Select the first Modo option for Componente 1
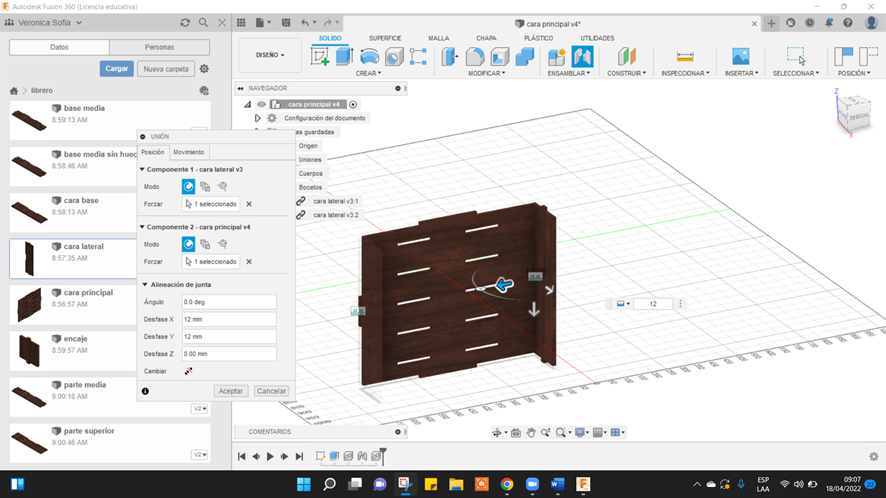This screenshot has height=498, width=886. (188, 186)
